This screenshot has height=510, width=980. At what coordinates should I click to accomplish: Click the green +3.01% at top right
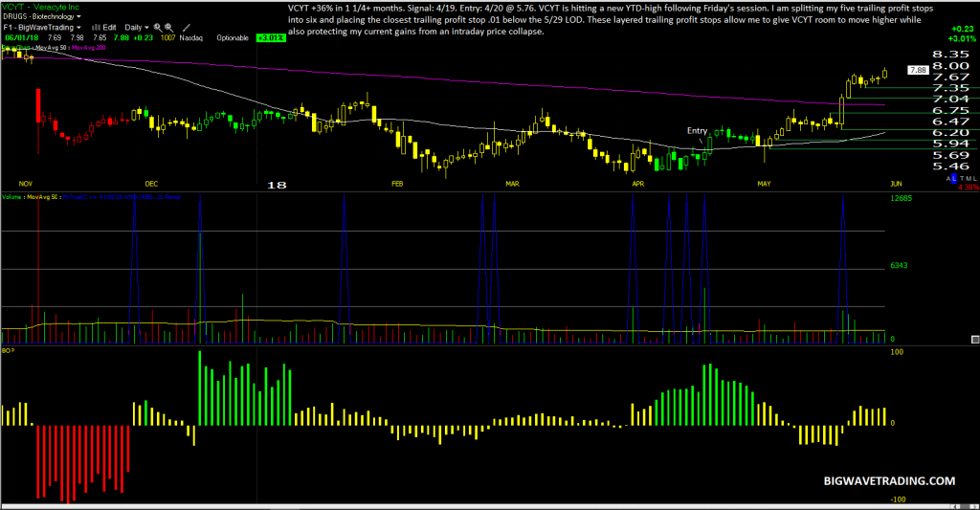[962, 38]
